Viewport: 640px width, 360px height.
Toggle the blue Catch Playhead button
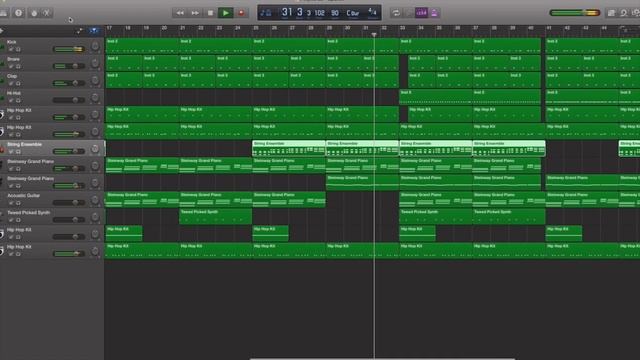94,31
